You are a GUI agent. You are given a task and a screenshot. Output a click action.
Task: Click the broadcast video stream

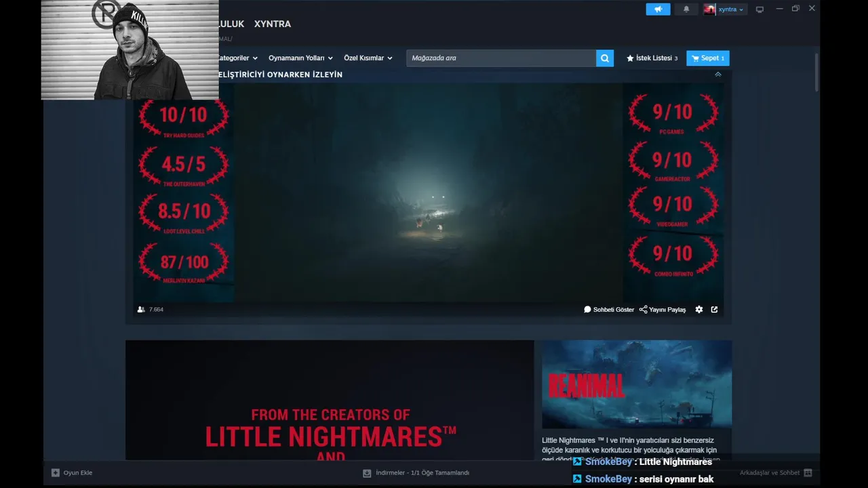click(x=429, y=192)
